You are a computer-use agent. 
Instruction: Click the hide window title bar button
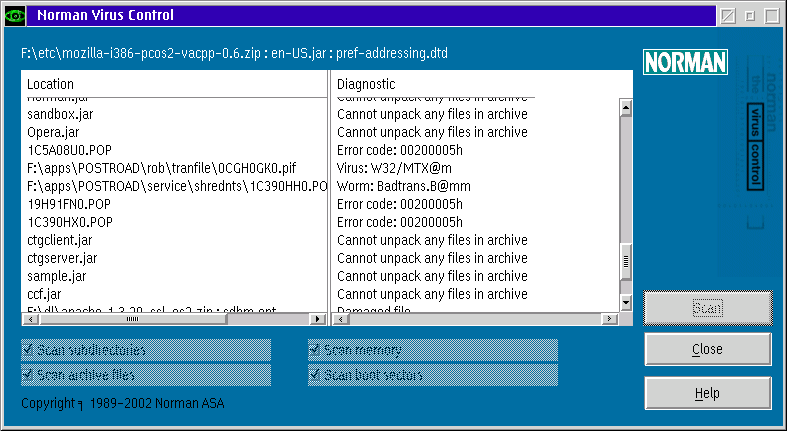coord(728,16)
